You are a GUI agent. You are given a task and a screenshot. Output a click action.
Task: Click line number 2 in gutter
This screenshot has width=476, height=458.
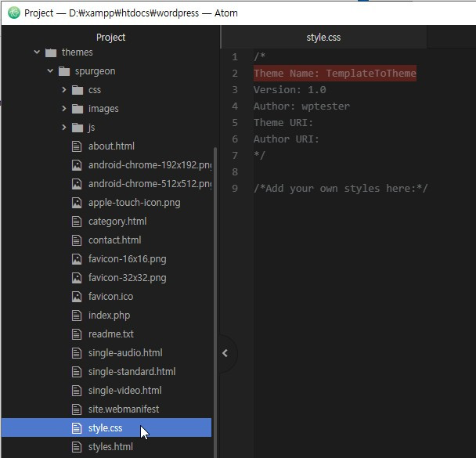235,74
